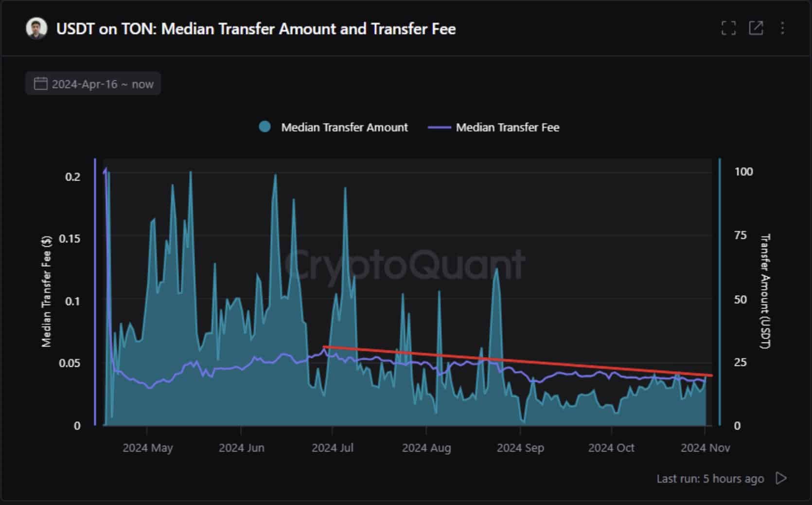Click the Median Transfer Fee ($) axis title
812x505 pixels.
(x=47, y=291)
